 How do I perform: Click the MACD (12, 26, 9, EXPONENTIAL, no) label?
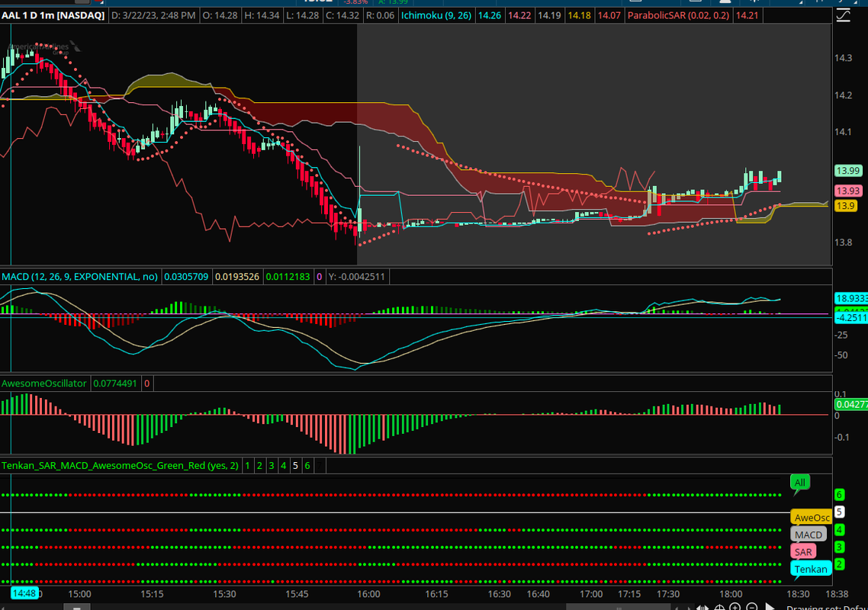point(80,277)
